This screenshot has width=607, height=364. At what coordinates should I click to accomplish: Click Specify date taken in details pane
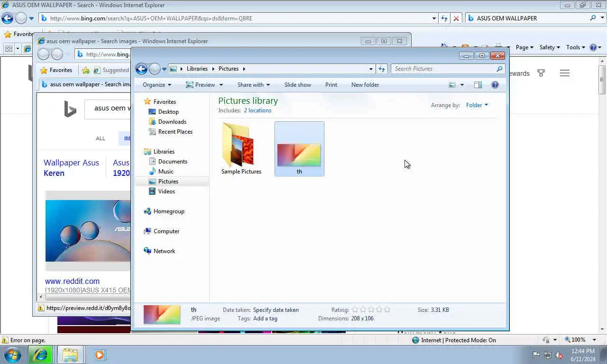click(276, 310)
